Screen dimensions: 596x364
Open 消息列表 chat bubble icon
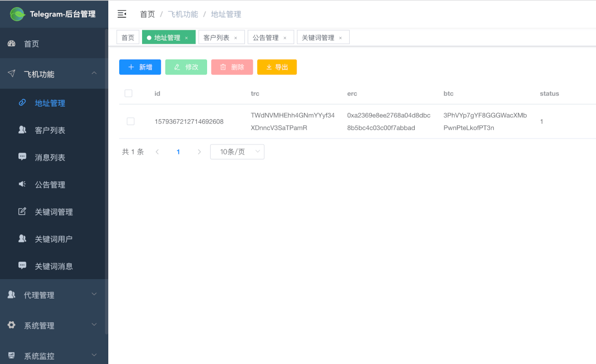(x=22, y=157)
